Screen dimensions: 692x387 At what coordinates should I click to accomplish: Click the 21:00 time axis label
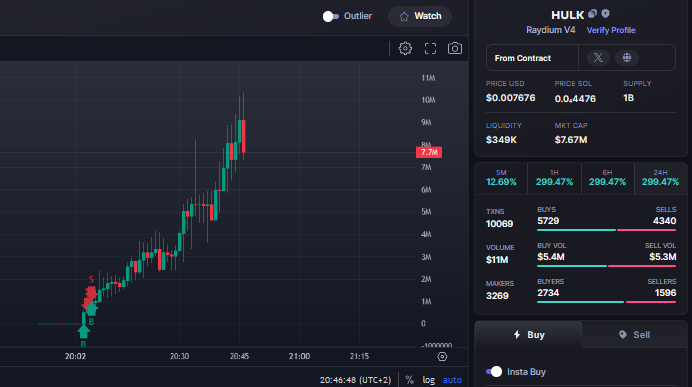tap(299, 356)
